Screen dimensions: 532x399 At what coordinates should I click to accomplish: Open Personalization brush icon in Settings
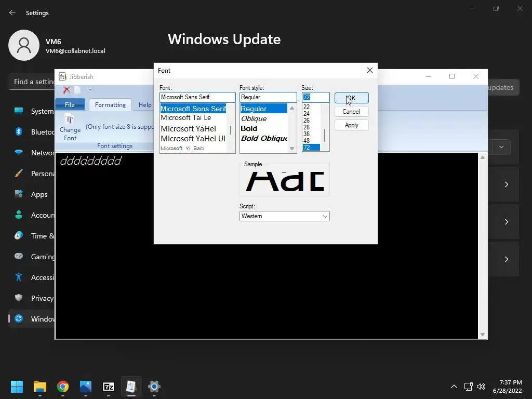click(19, 174)
